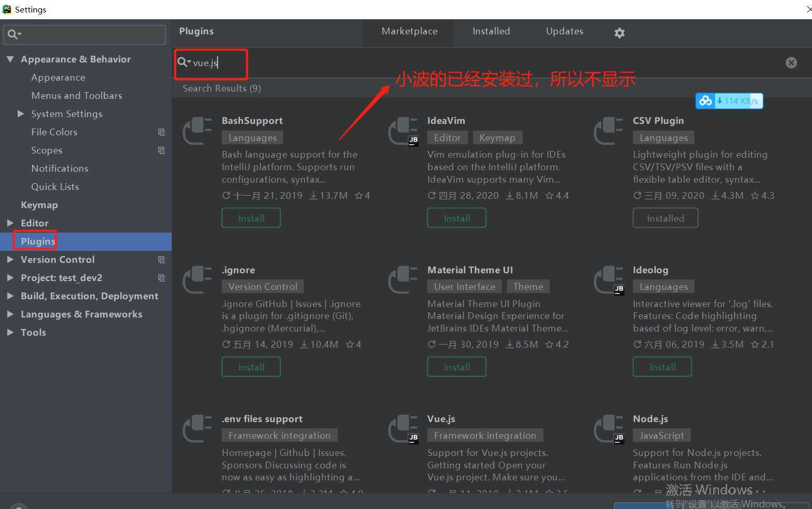Open the Node.js plugin title
Viewport: 812px width, 509px height.
pyautogui.click(x=650, y=419)
